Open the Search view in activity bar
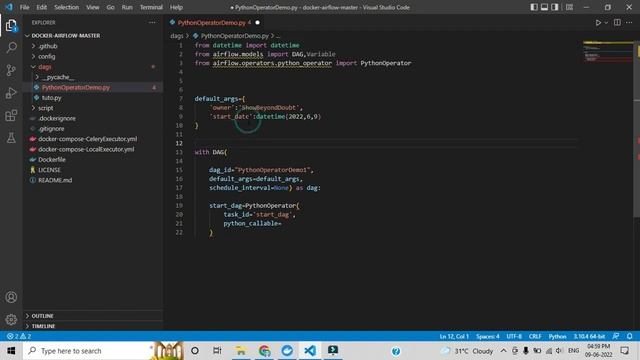 coord(11,48)
